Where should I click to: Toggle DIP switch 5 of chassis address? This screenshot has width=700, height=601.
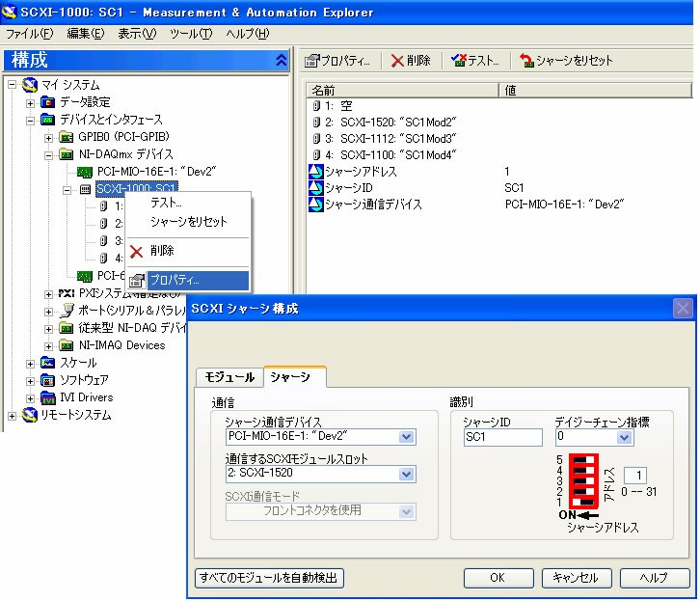[585, 459]
